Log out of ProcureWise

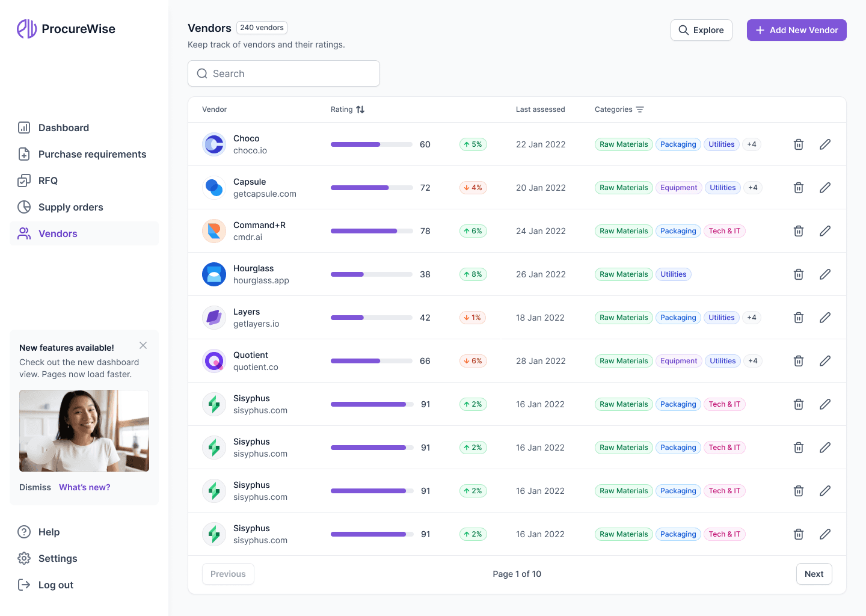point(84,585)
